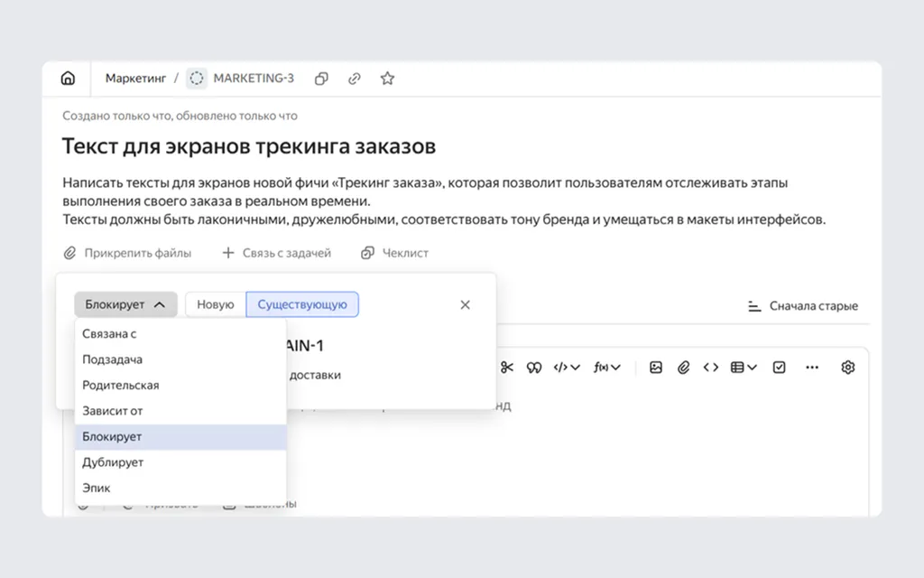Choose Дублирует link type

pyautogui.click(x=180, y=462)
